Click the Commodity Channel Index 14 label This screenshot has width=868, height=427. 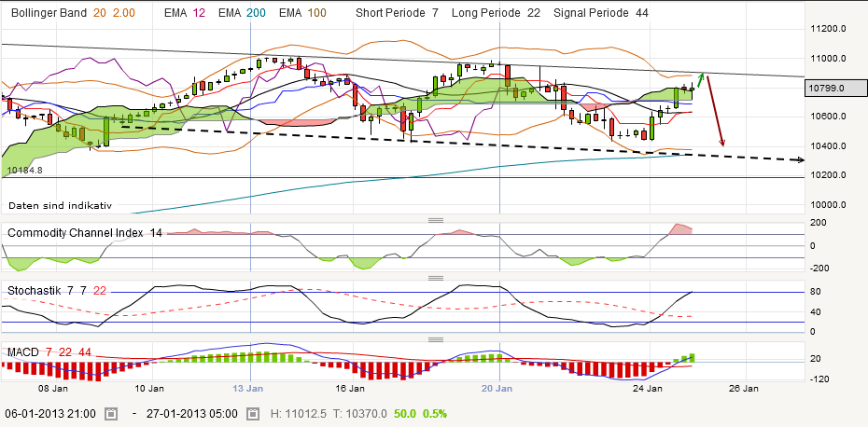85,233
